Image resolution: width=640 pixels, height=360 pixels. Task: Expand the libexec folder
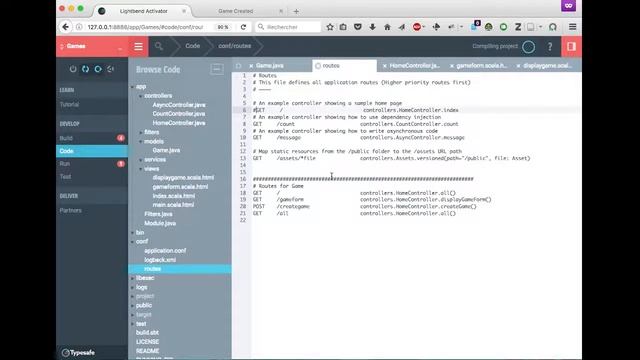[x=132, y=278]
